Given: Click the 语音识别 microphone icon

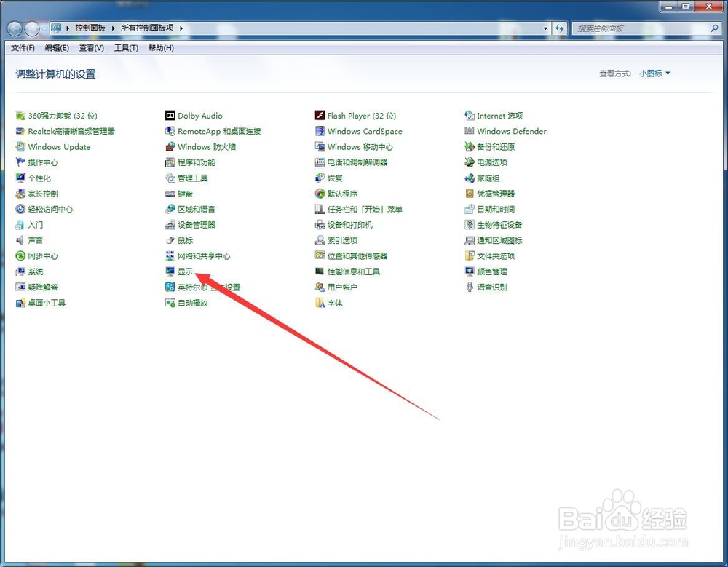Looking at the screenshot, I should tap(470, 287).
